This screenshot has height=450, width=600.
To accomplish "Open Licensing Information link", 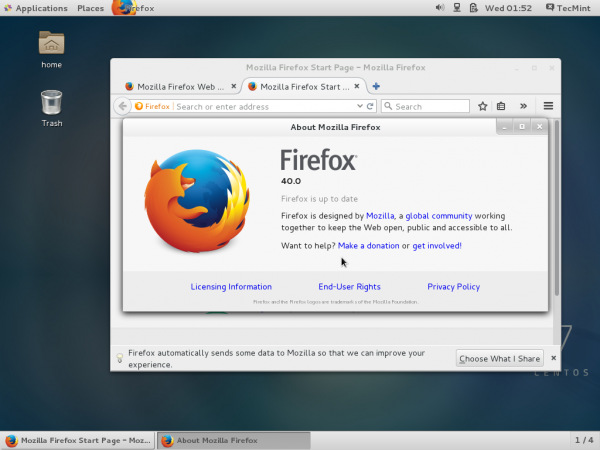I will click(231, 287).
